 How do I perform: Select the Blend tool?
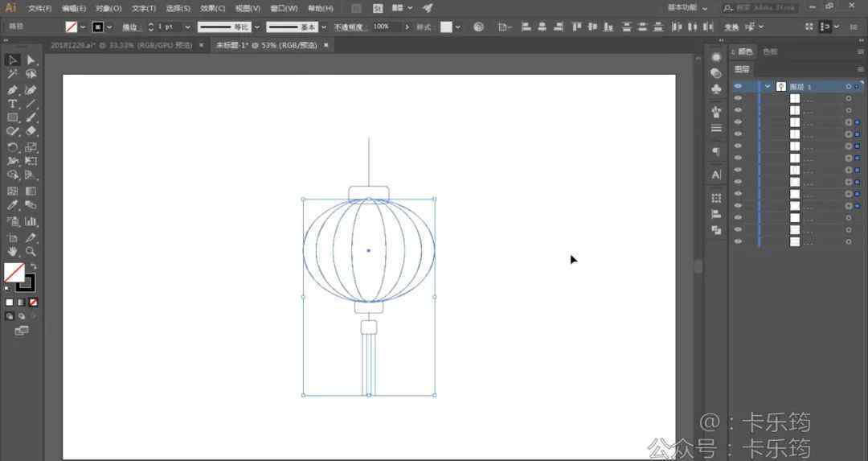pos(31,205)
